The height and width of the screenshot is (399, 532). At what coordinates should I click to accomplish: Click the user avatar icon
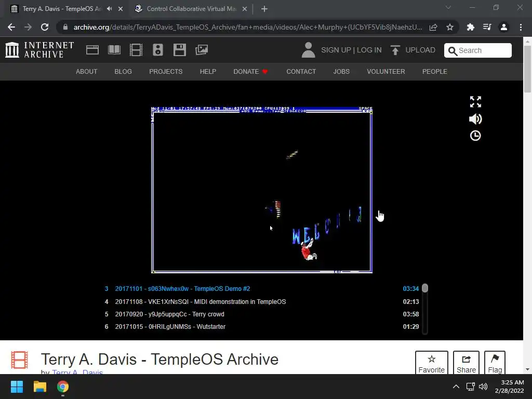(308, 50)
